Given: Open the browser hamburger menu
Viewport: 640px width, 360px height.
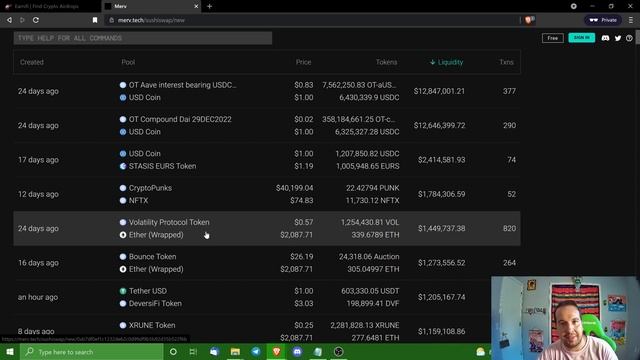Looking at the screenshot, I should pos(631,20).
